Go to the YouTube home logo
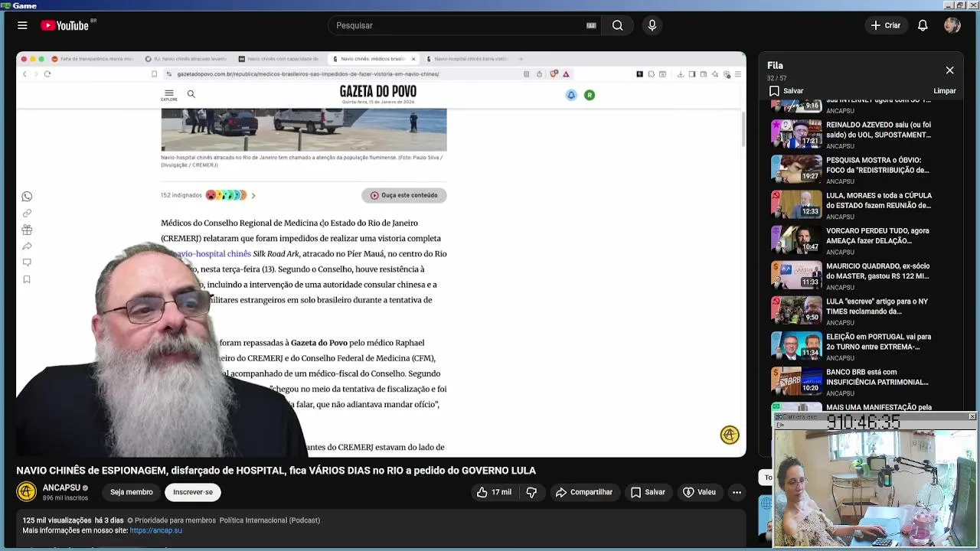 [x=65, y=25]
